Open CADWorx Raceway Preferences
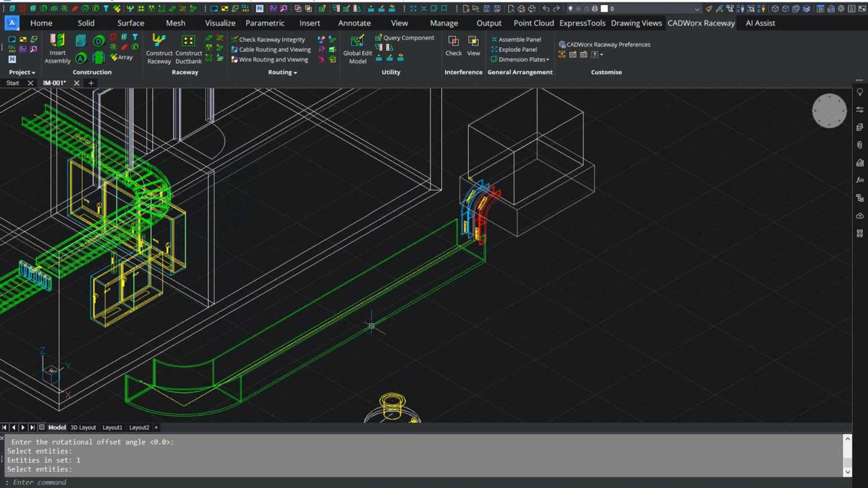Viewport: 868px width, 488px height. point(604,44)
